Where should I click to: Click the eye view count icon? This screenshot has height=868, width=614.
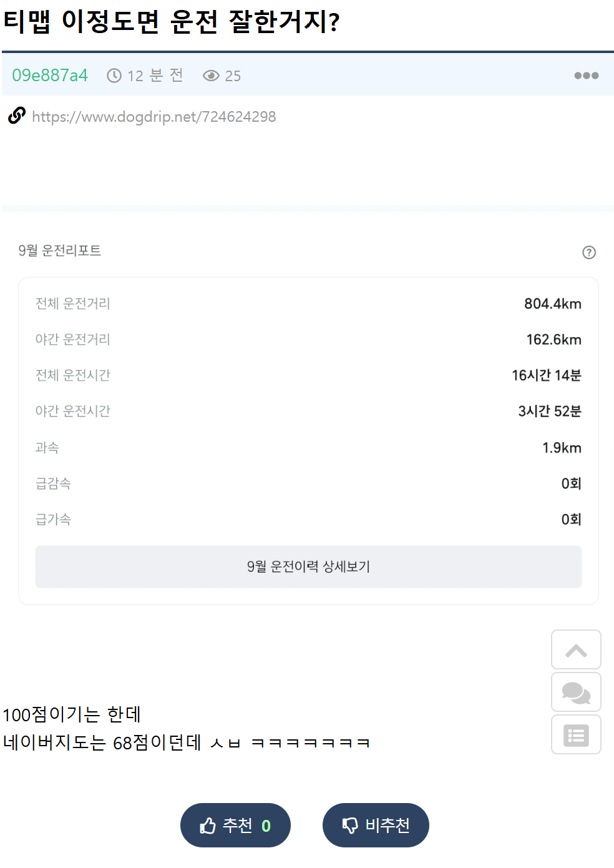[211, 76]
